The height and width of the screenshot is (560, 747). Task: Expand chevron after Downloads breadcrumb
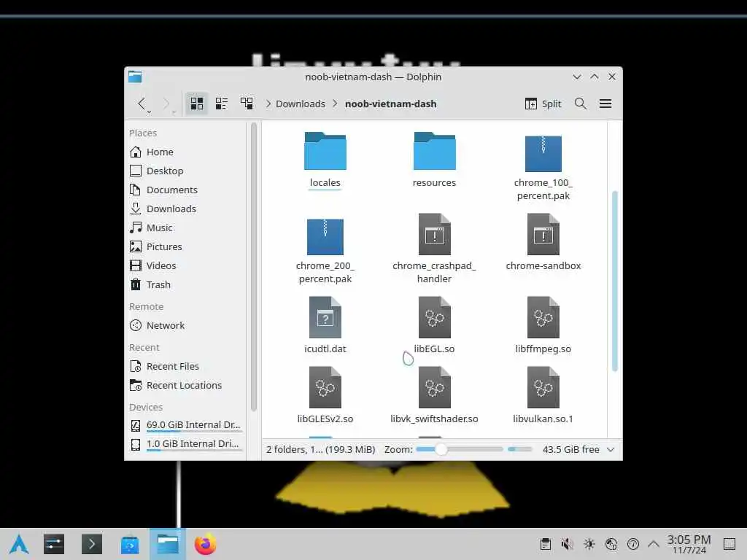coord(335,104)
